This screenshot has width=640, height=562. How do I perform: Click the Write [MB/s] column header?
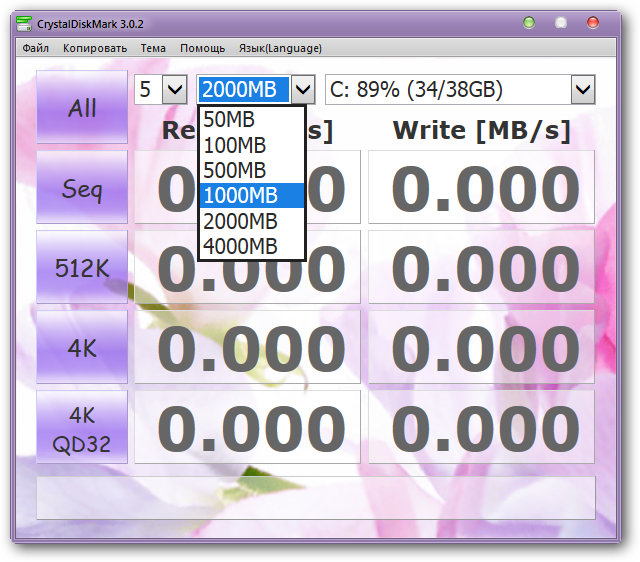(482, 131)
